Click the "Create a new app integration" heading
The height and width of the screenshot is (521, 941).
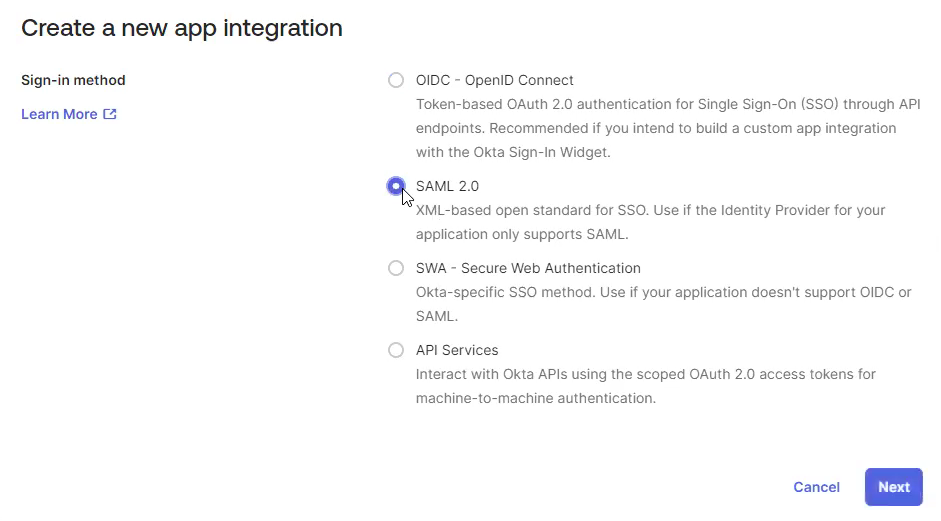[x=182, y=28]
